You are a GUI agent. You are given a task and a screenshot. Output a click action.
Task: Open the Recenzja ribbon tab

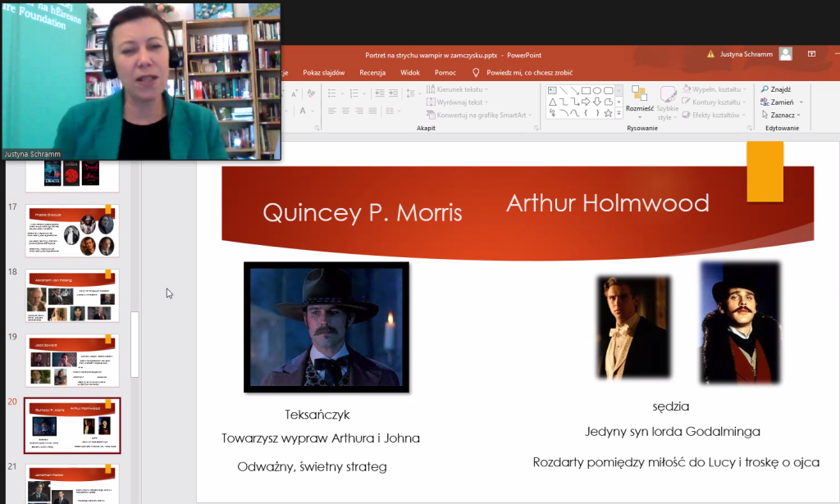pyautogui.click(x=372, y=72)
